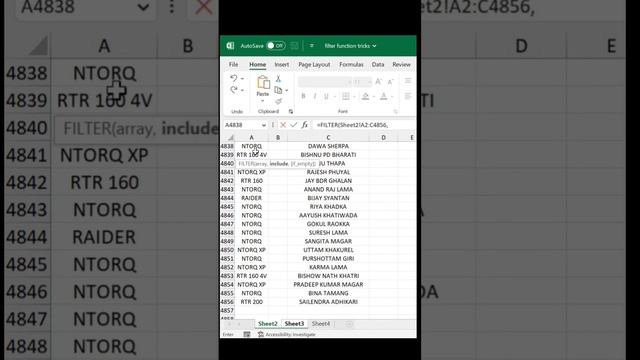Select column C header
The height and width of the screenshot is (360, 640).
point(328,138)
